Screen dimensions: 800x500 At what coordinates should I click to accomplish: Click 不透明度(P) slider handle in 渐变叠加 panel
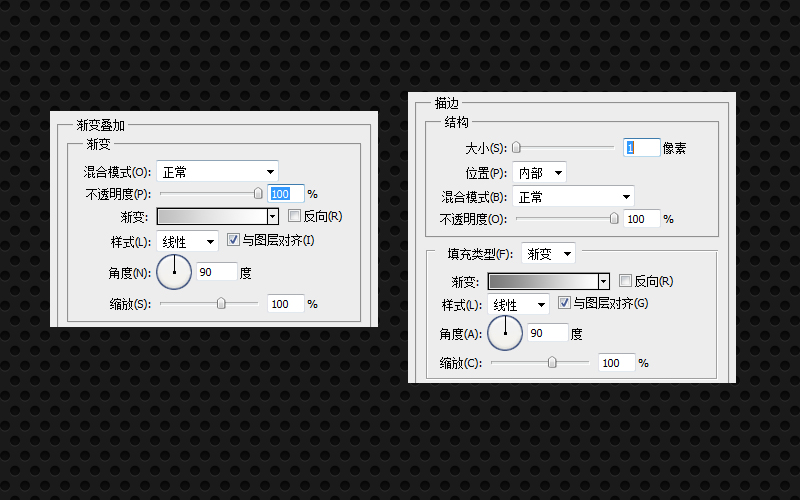tap(258, 194)
